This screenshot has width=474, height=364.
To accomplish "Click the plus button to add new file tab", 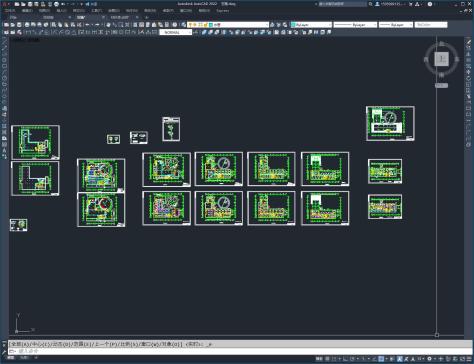I will click(x=146, y=17).
